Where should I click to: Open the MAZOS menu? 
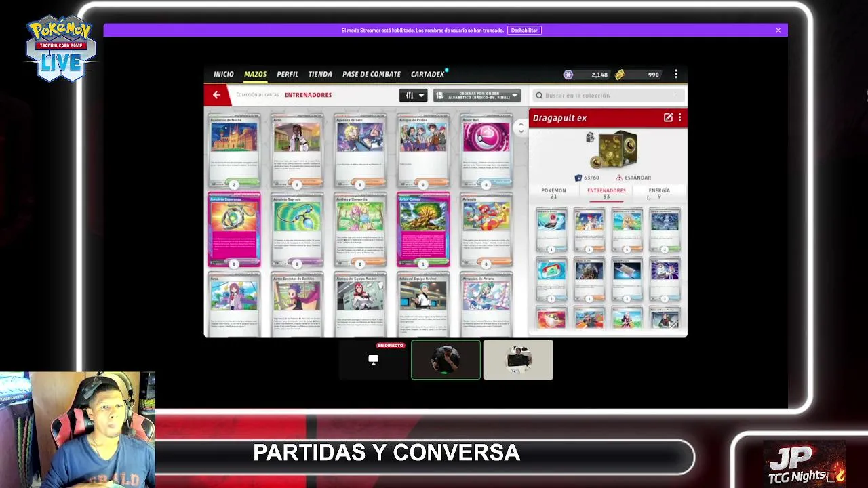pos(255,74)
